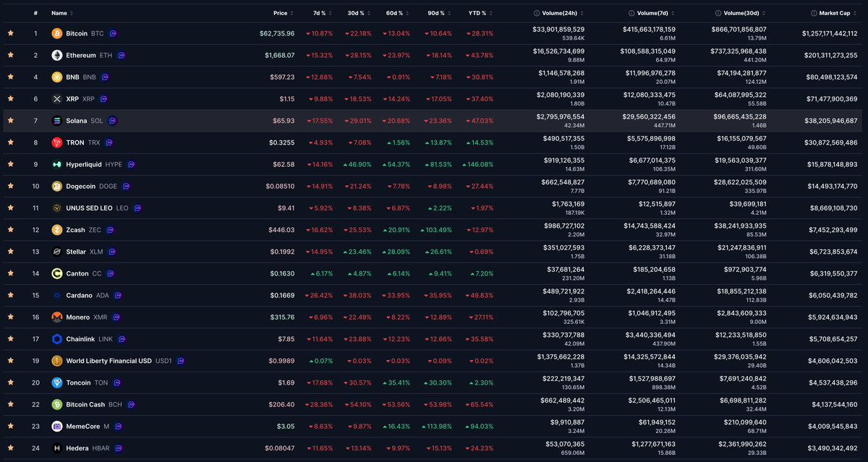Screen dimensions: 868x462
Task: Sort by the 7d % column header
Action: 321,13
